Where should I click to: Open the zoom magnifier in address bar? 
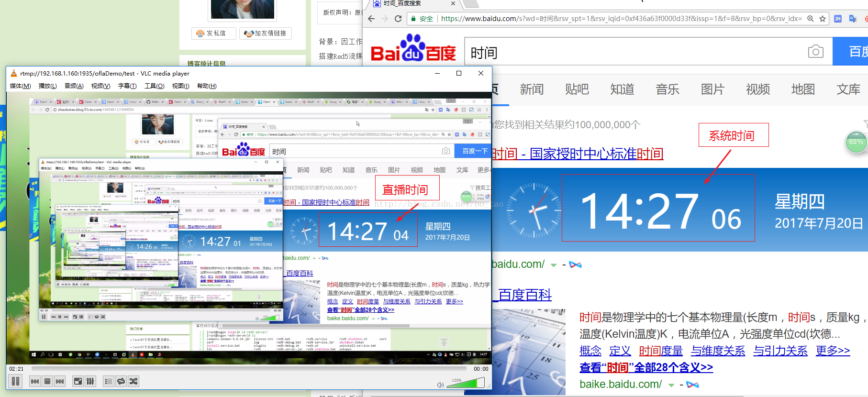coord(811,19)
